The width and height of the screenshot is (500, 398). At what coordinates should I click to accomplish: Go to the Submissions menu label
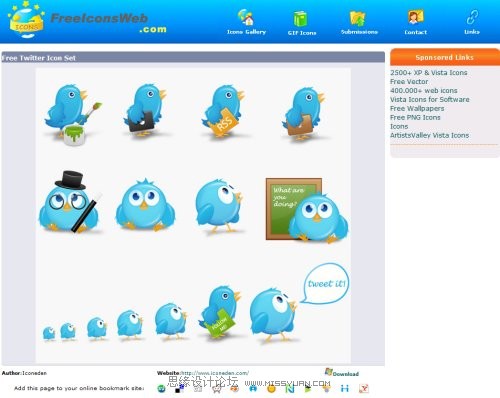coord(359,32)
